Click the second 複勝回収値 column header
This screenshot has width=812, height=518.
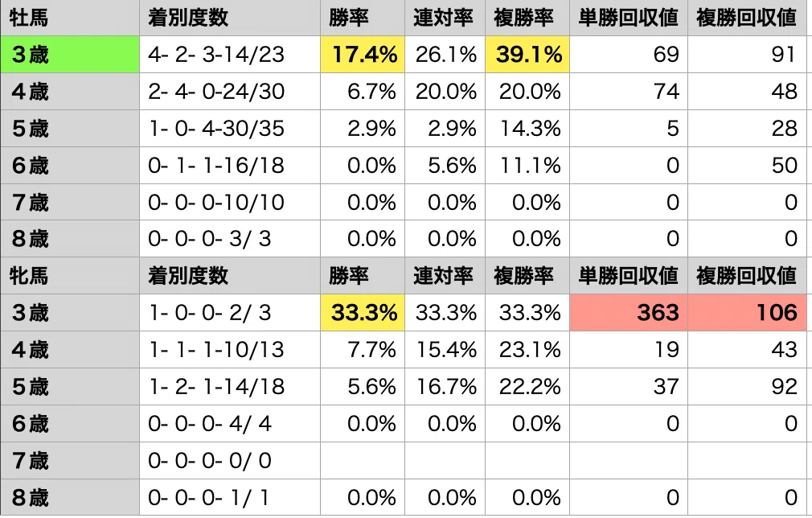[x=747, y=276]
